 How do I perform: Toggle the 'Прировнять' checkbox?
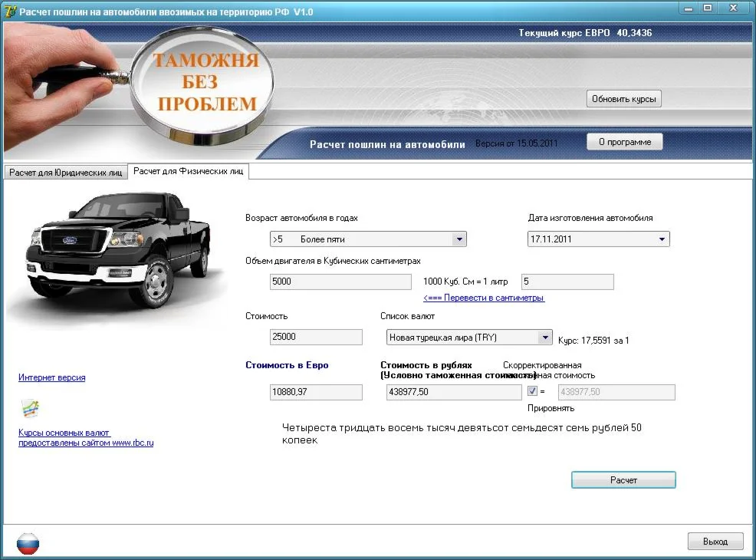point(533,391)
